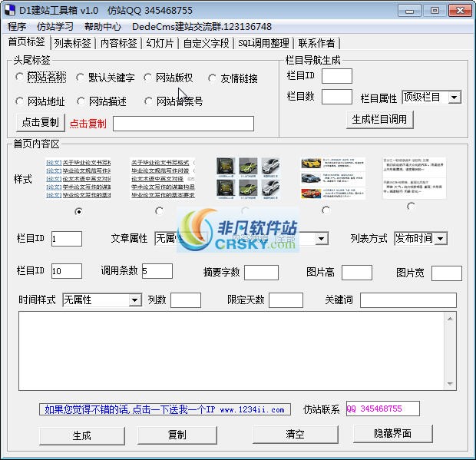Open the 文章属性 dropdown
The image size is (476, 460).
(x=181, y=238)
